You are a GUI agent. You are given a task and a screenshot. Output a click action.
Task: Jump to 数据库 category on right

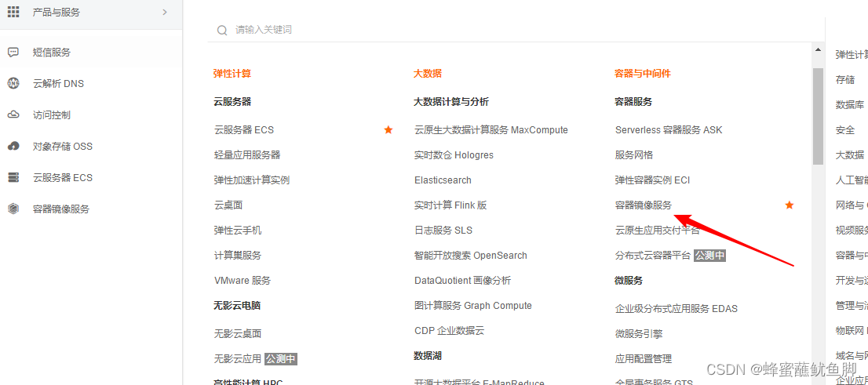click(850, 104)
